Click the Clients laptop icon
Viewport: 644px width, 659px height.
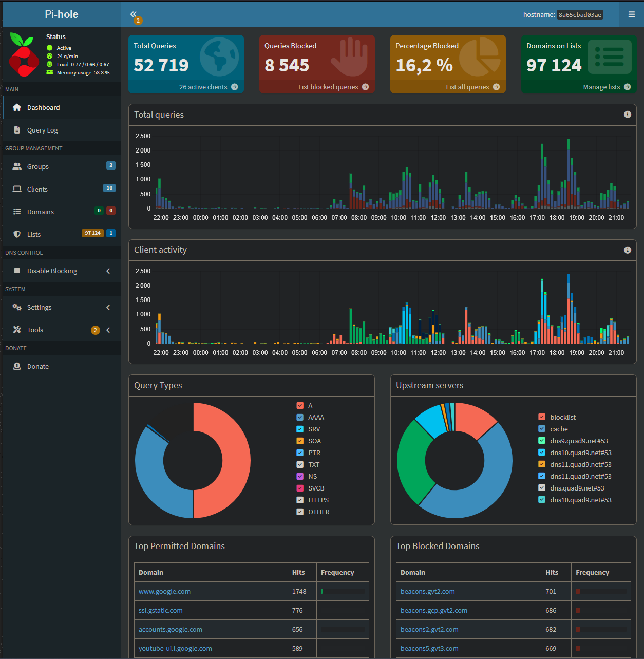[17, 189]
